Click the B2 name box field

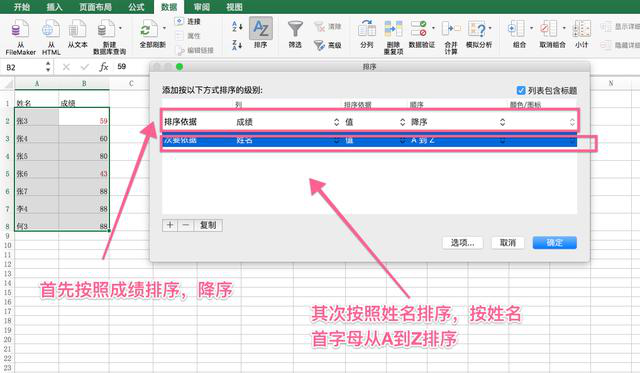[24, 67]
